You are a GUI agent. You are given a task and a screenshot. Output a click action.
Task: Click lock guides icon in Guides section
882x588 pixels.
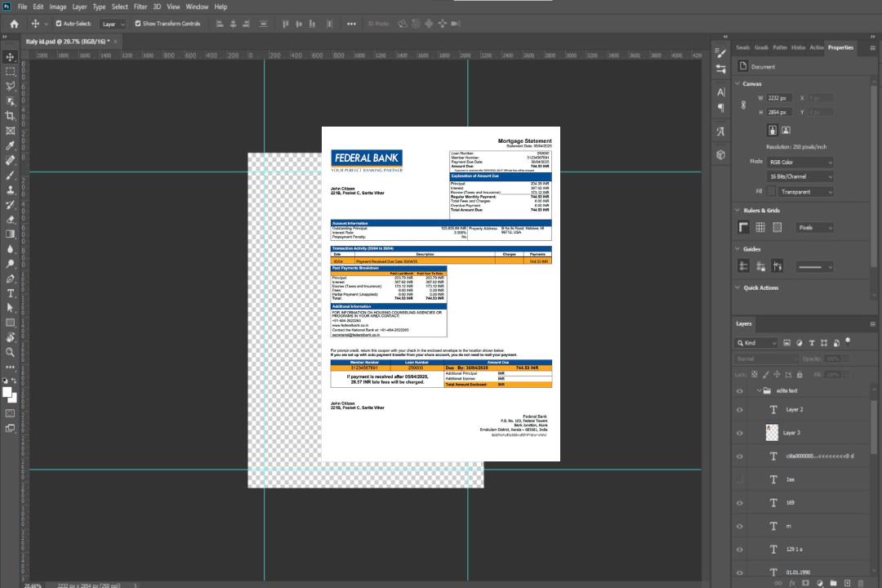click(x=760, y=266)
